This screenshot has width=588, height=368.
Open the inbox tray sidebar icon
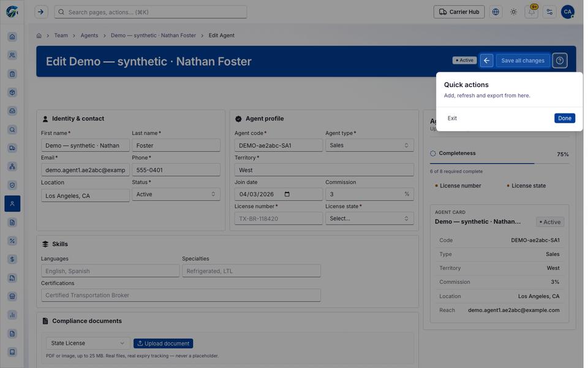[x=12, y=111]
